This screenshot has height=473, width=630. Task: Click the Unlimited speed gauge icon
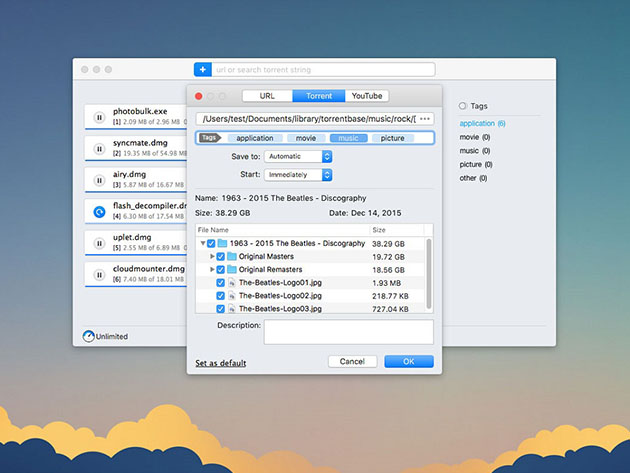pos(88,336)
